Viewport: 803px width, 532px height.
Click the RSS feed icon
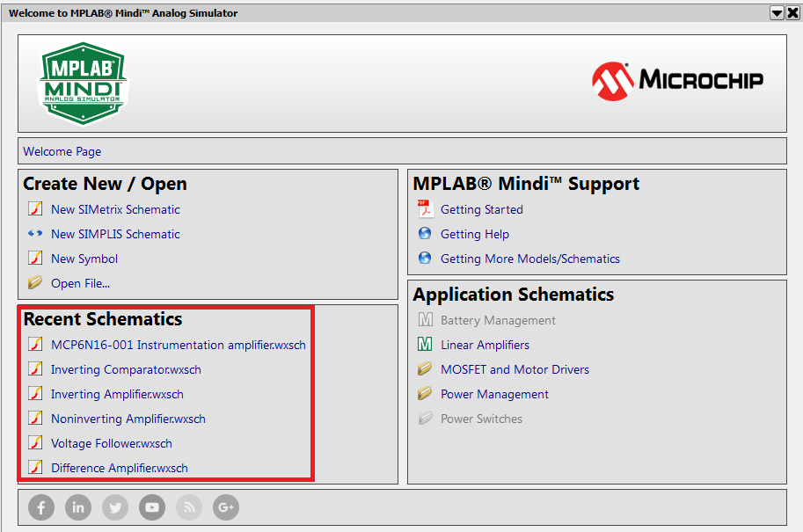click(189, 507)
